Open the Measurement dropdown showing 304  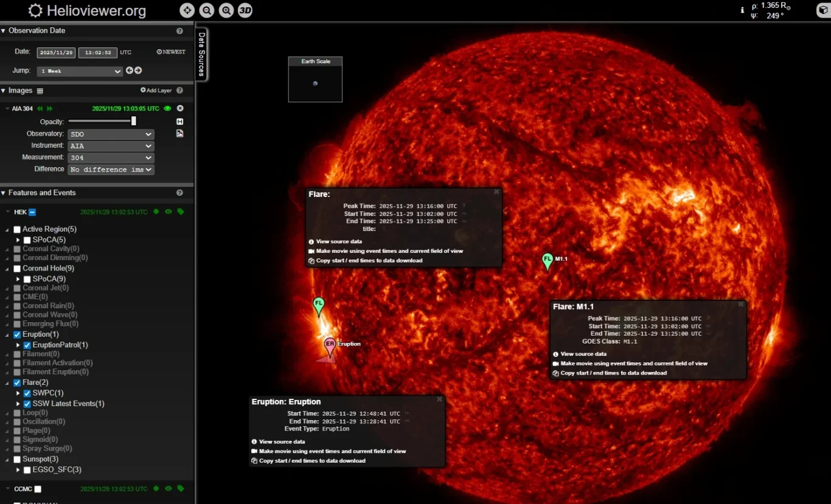pyautogui.click(x=111, y=157)
